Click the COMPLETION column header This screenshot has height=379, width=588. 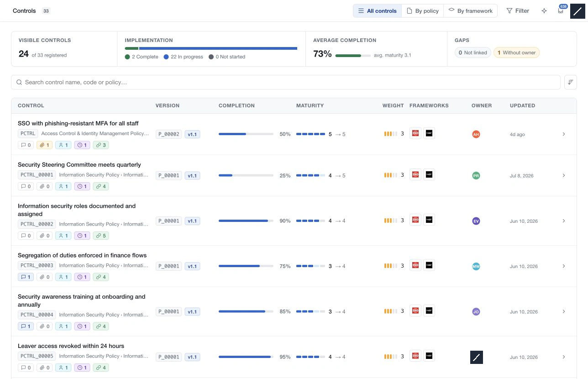pos(236,105)
